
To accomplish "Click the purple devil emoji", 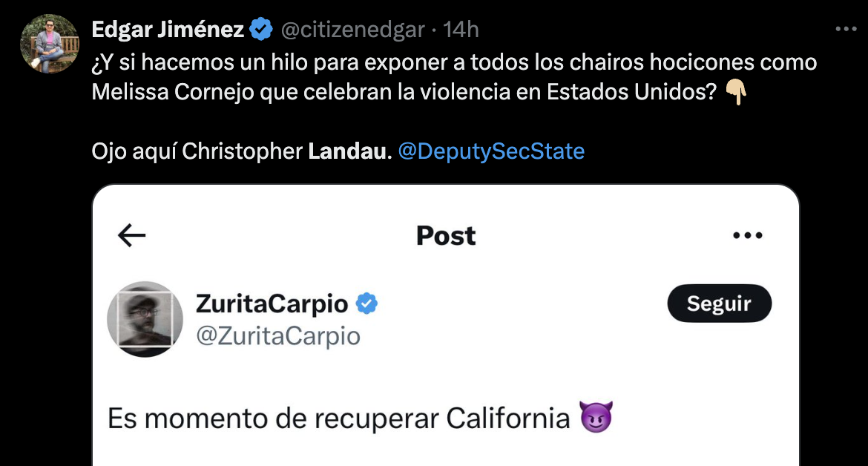I will pos(596,419).
